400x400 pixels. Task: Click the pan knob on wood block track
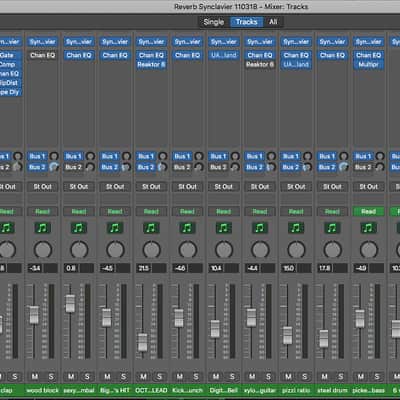point(43,249)
